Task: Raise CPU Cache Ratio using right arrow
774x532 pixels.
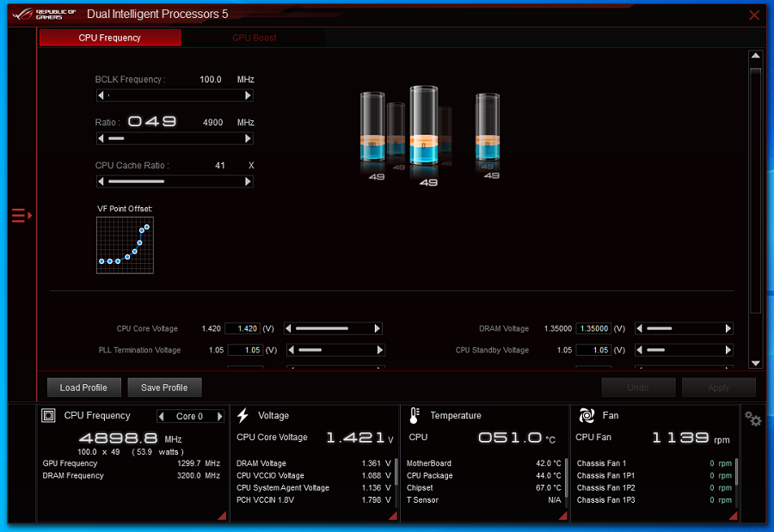Action: [248, 181]
